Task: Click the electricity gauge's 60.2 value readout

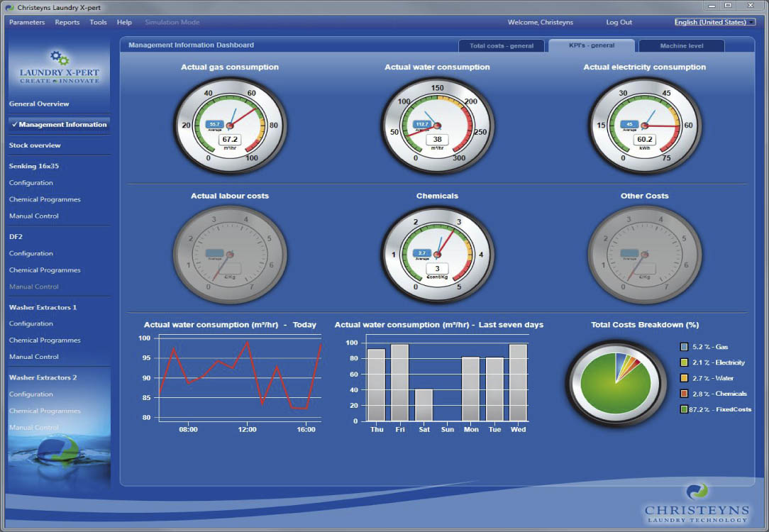Action: (x=645, y=139)
